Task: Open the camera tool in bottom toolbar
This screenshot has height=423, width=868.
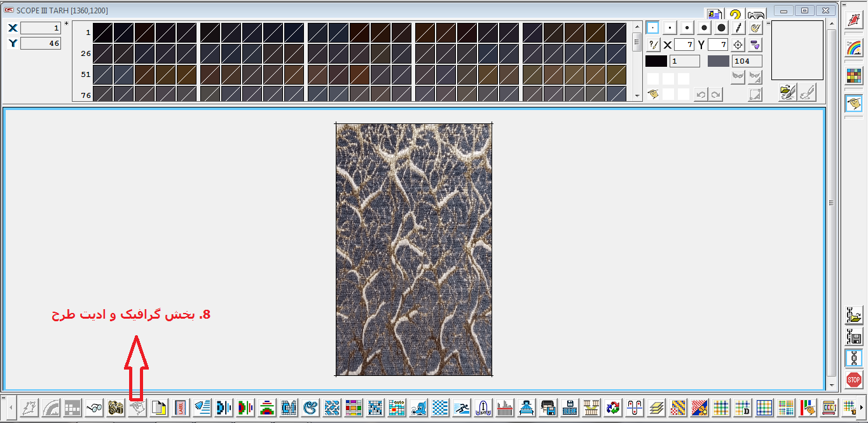Action: pos(116,406)
